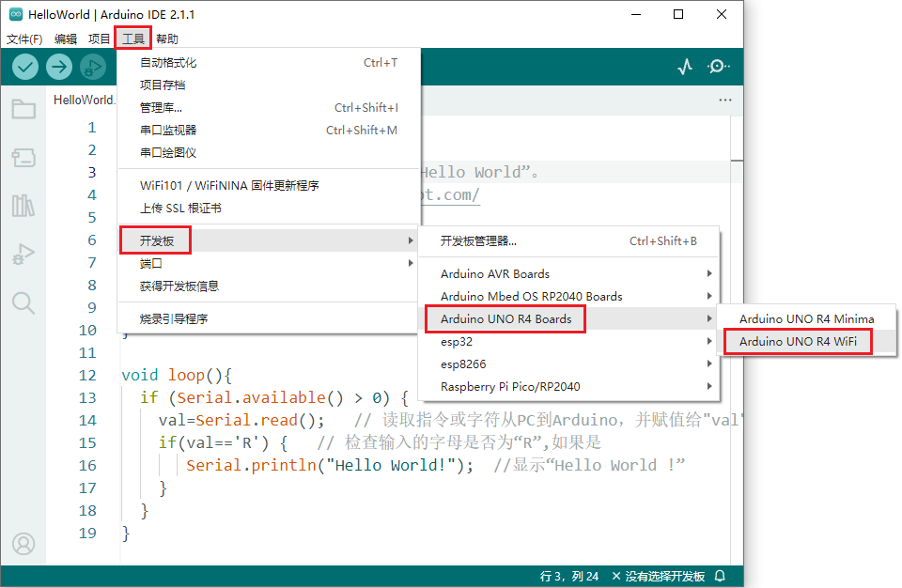Open the 编辑 menu
Image resolution: width=902 pixels, height=588 pixels.
[66, 39]
